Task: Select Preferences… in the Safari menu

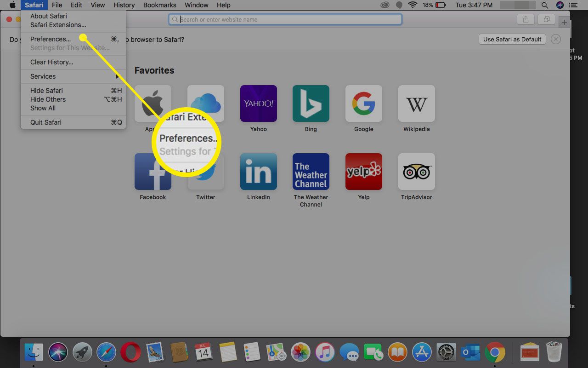Action: pyautogui.click(x=73, y=39)
